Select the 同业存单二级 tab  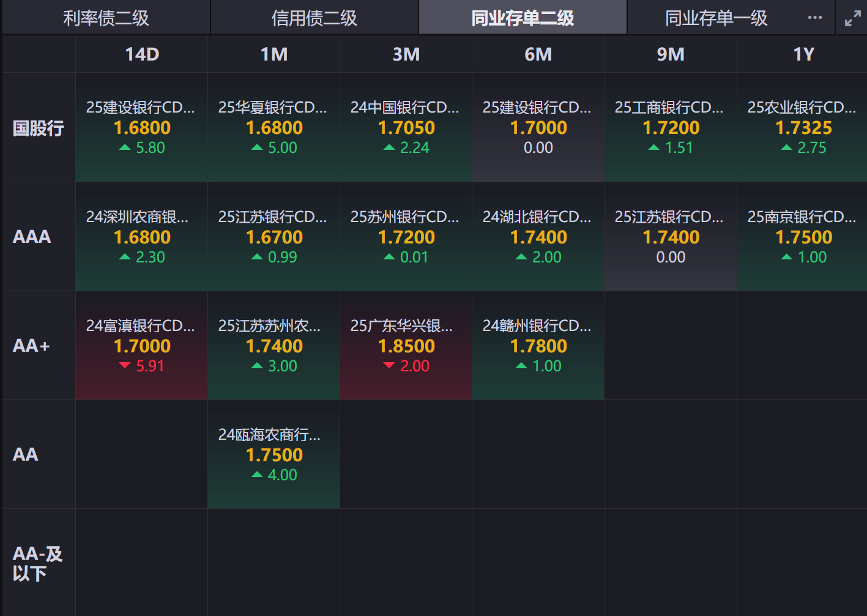pos(523,18)
